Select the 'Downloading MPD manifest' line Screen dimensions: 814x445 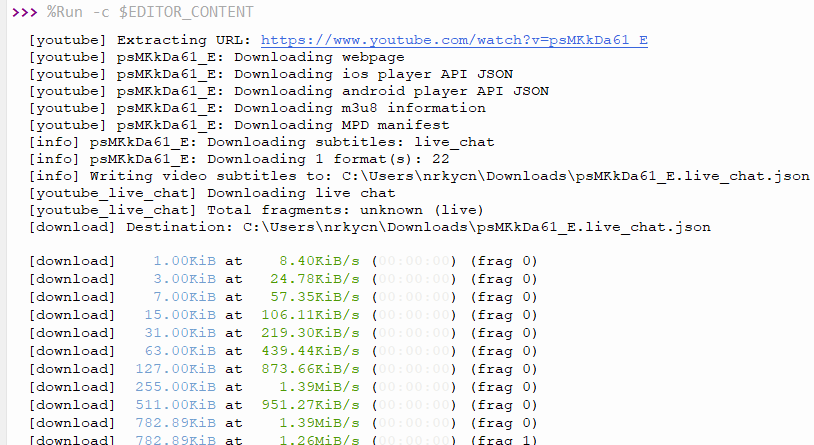click(239, 125)
